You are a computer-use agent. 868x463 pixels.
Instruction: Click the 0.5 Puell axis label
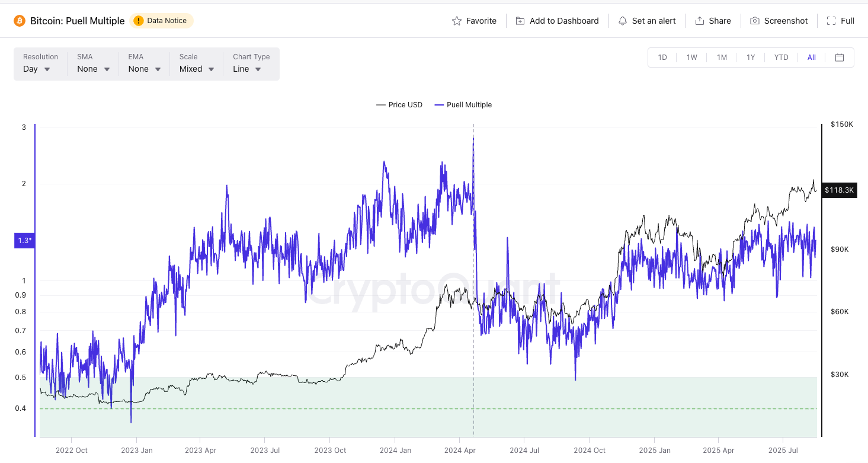(x=21, y=378)
